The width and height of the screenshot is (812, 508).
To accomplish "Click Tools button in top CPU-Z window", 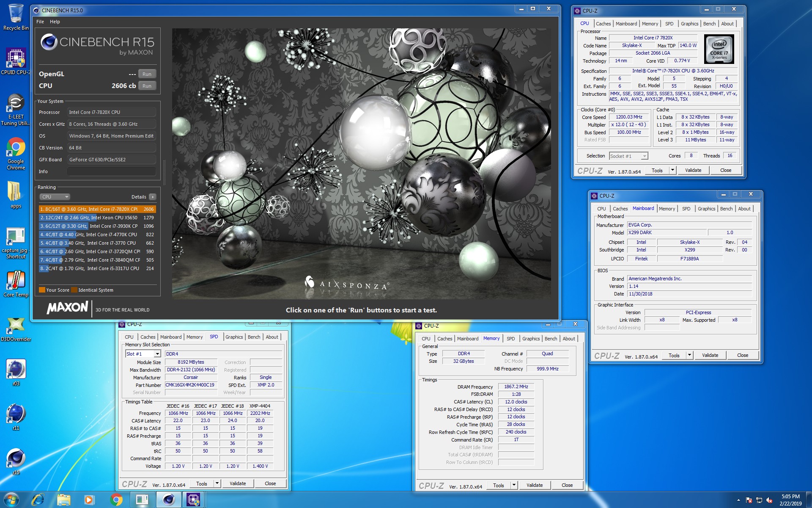I will [x=657, y=170].
